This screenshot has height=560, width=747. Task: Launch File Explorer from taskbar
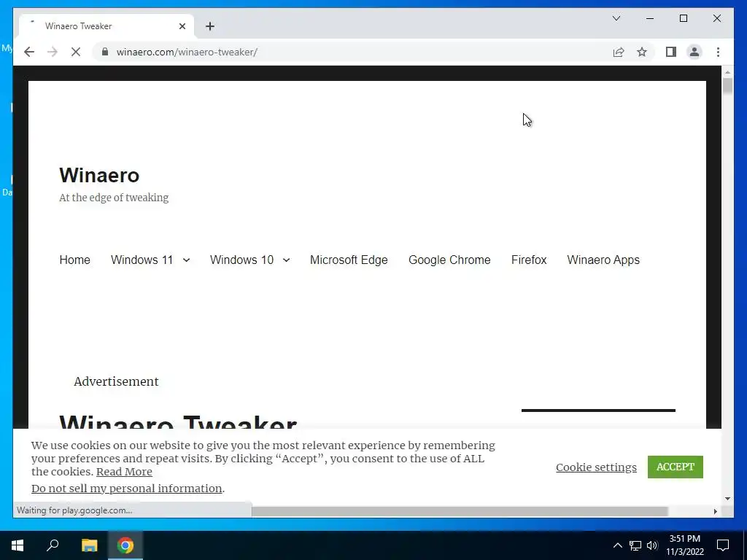(x=89, y=545)
